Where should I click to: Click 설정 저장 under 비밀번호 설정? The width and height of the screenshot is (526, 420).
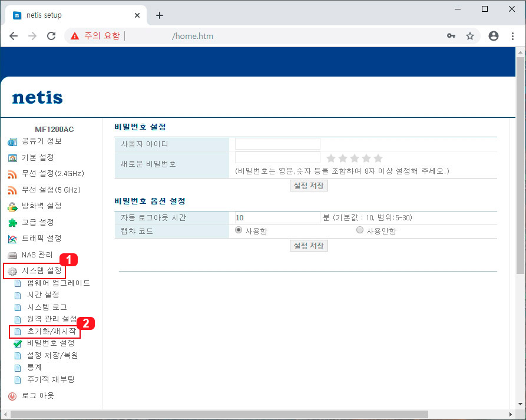tap(309, 186)
